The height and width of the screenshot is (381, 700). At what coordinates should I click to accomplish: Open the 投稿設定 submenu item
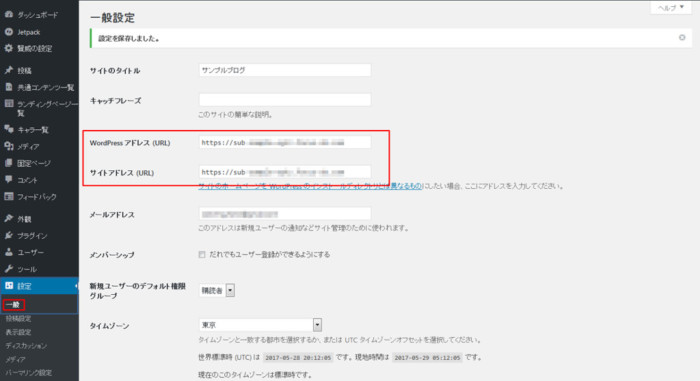coord(18,318)
